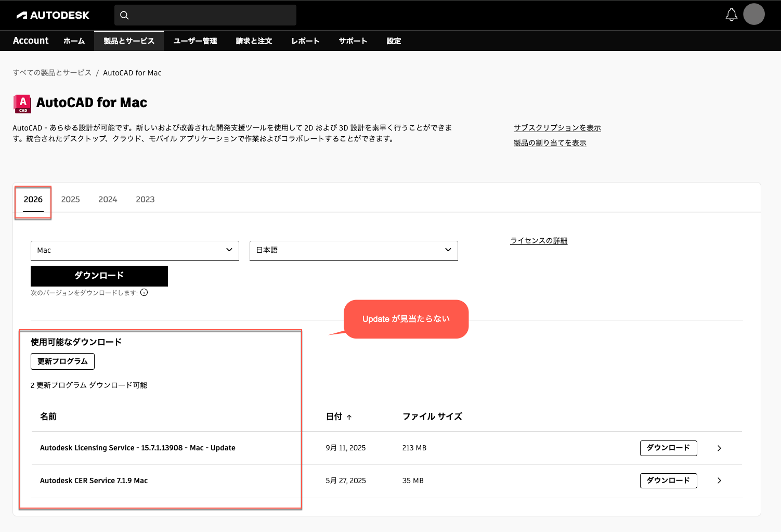This screenshot has width=781, height=532.
Task: Click the 使用可能なダウンロード heading
Action: pyautogui.click(x=76, y=342)
